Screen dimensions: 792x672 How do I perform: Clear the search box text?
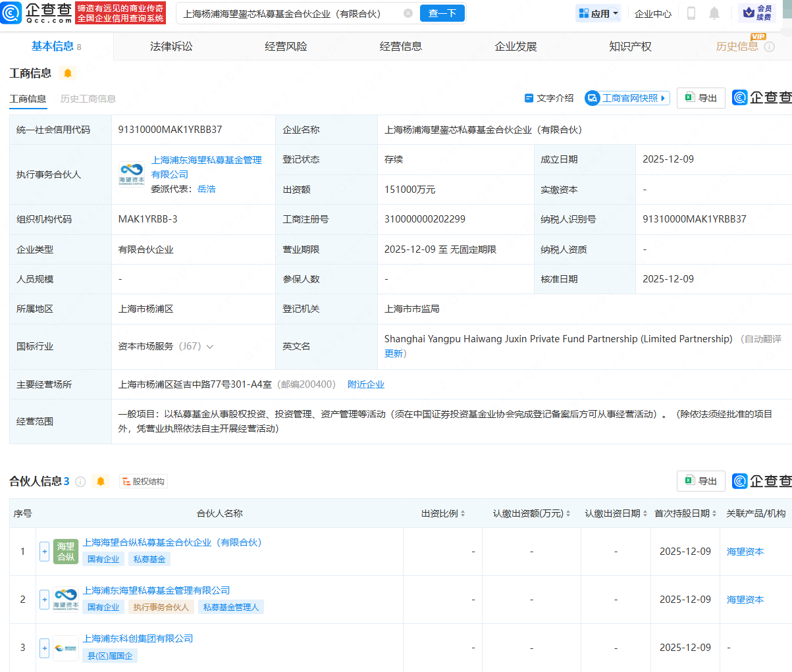click(408, 13)
